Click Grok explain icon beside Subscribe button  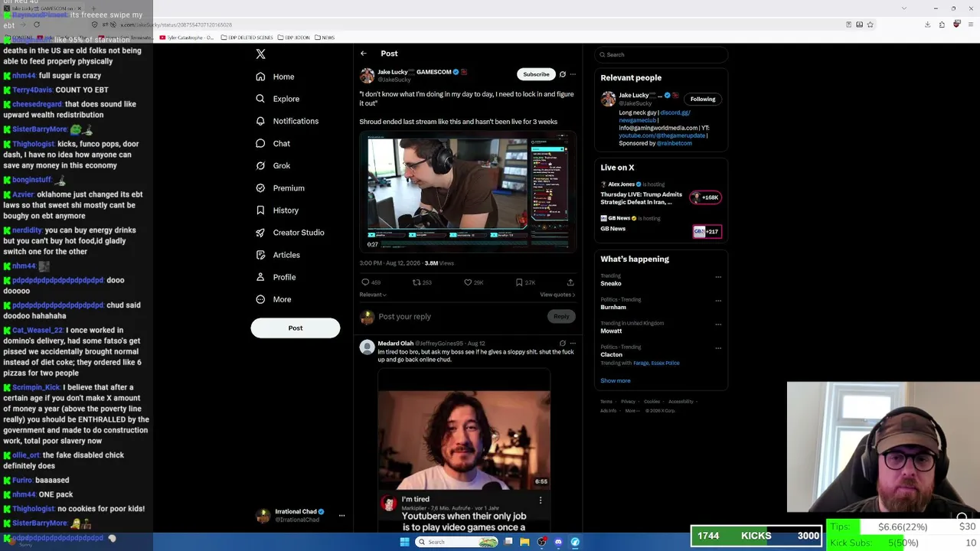click(563, 74)
